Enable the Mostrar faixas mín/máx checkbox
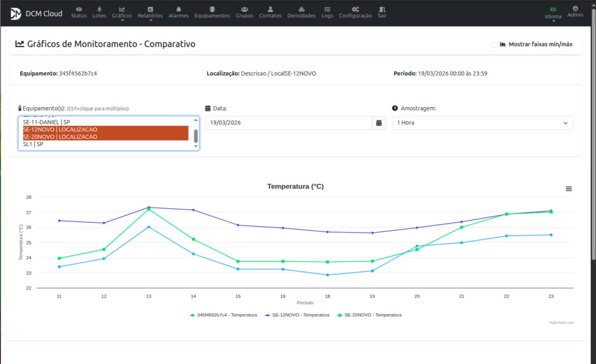Image resolution: width=596 pixels, height=364 pixels. (494, 44)
